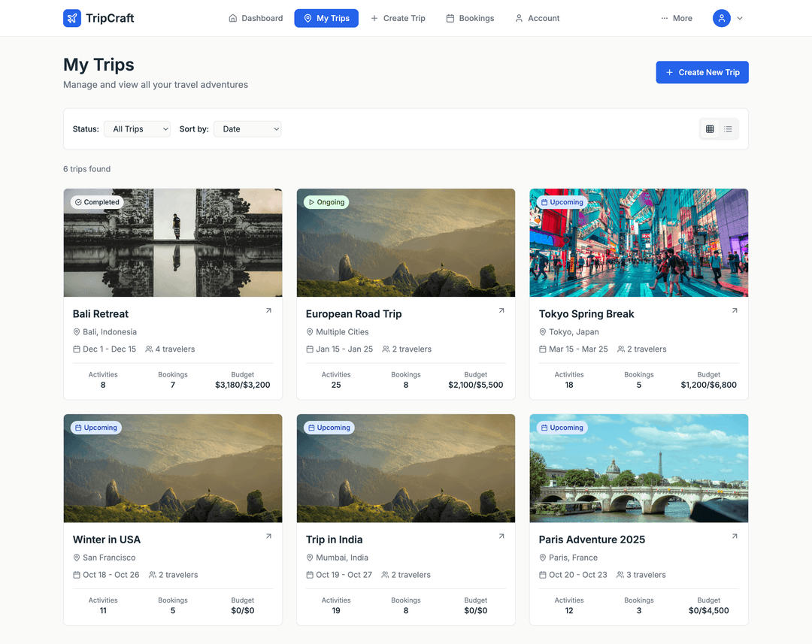Open the Bali Retreat external link arrow

268,310
